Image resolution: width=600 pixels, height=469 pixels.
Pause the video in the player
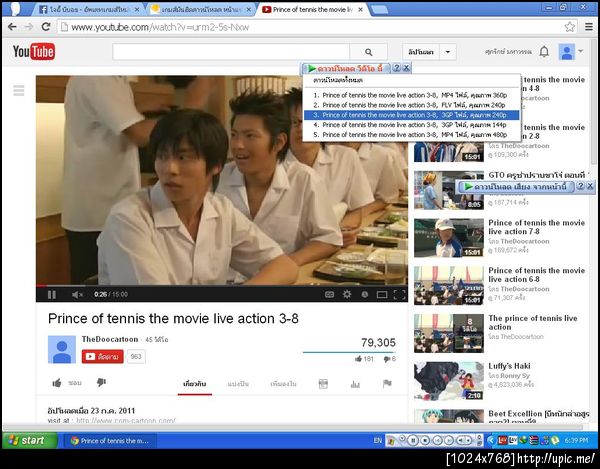click(x=52, y=295)
